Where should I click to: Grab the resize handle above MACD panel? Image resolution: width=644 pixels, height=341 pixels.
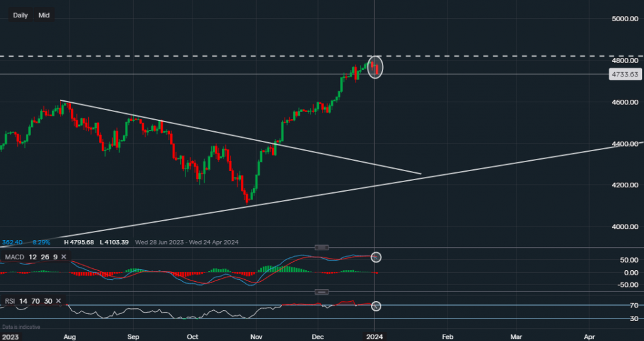click(321, 247)
